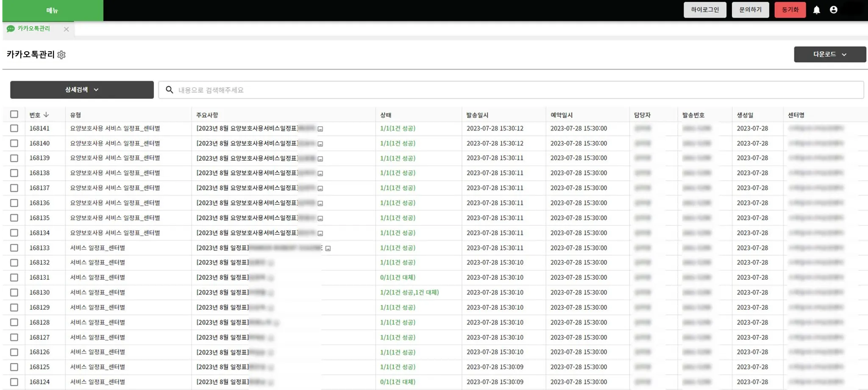This screenshot has width=868, height=390.
Task: Open settings gear beside 카카오톡관리 title
Action: [x=61, y=55]
